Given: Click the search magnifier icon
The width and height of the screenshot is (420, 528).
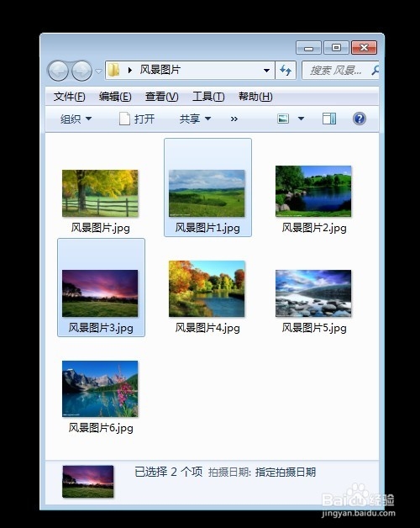Looking at the screenshot, I should pos(375,71).
